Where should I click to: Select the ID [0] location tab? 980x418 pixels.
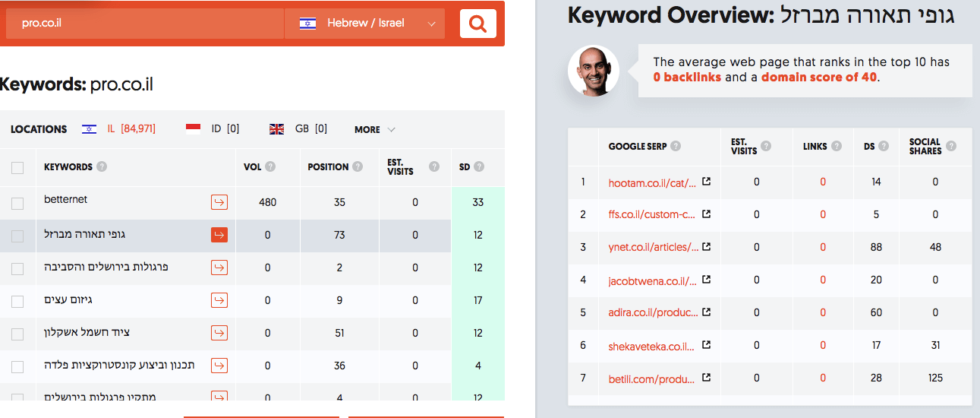pos(213,128)
